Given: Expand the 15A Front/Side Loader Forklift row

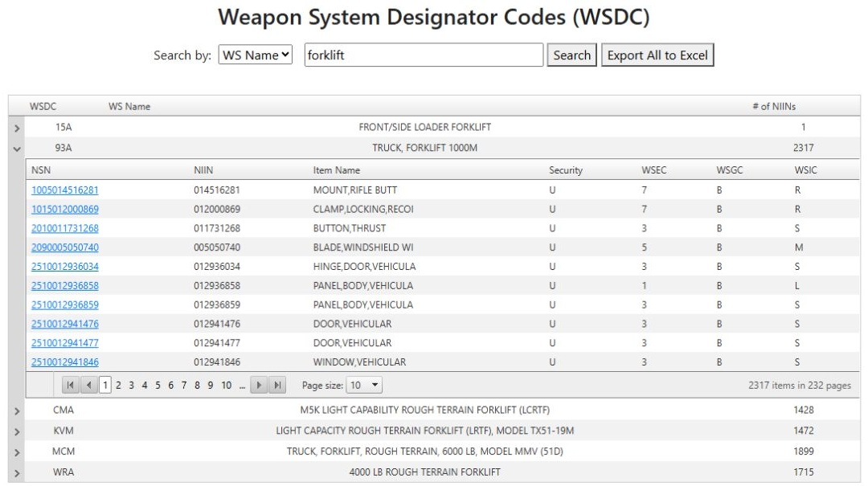Looking at the screenshot, I should [x=17, y=129].
